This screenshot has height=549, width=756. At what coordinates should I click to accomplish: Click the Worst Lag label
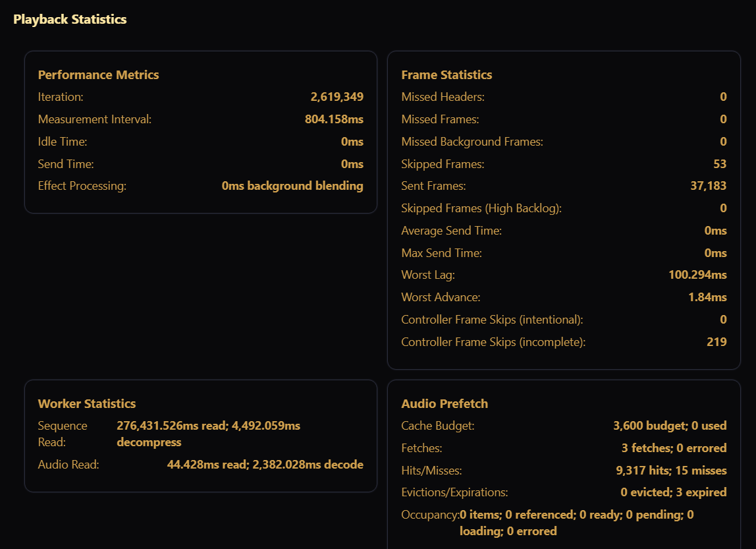428,275
